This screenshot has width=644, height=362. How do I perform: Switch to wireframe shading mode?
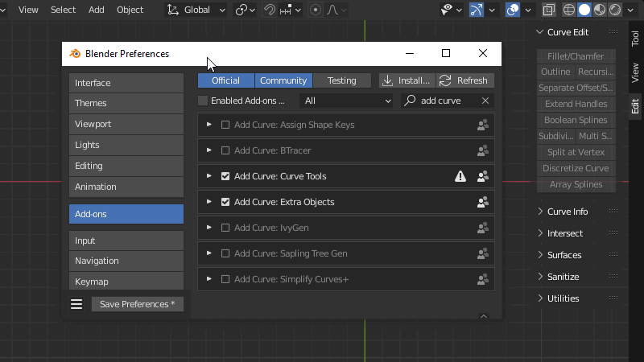(x=569, y=10)
